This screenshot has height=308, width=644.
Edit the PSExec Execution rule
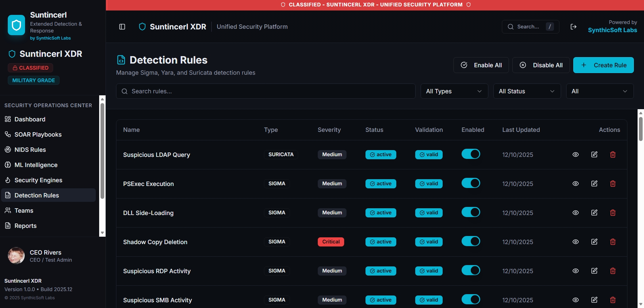click(x=594, y=183)
